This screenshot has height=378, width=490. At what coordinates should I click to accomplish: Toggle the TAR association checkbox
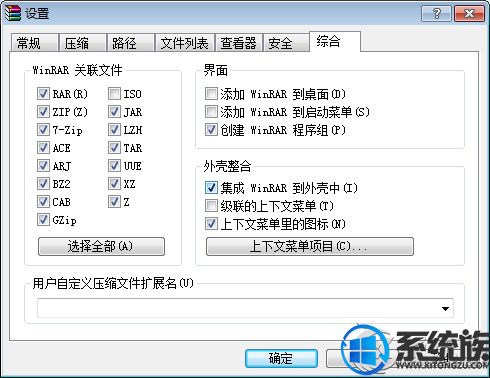tap(114, 148)
